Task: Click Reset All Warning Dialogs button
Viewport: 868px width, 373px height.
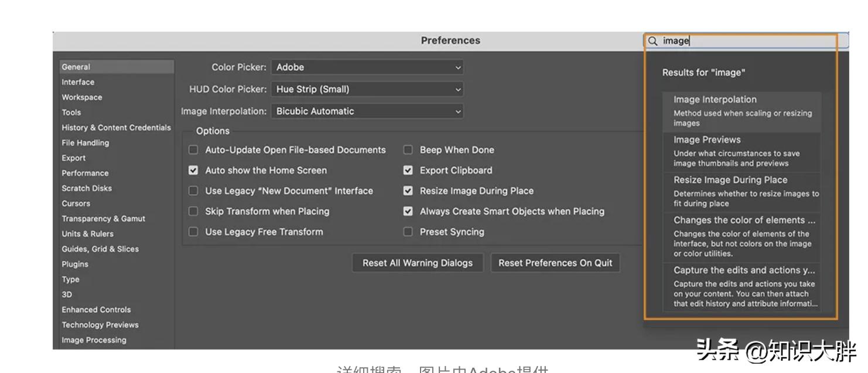Action: [418, 263]
